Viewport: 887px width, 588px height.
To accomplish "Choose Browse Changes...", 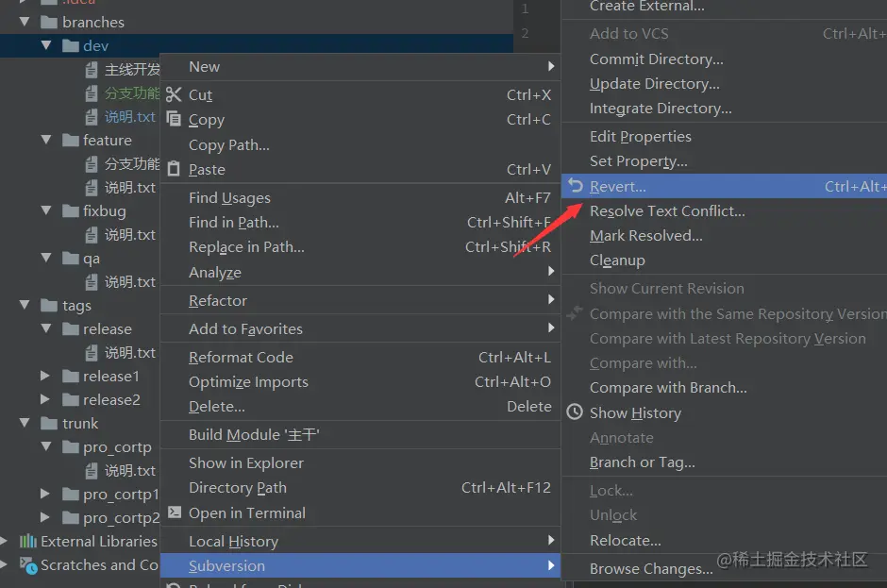I will pyautogui.click(x=724, y=568).
